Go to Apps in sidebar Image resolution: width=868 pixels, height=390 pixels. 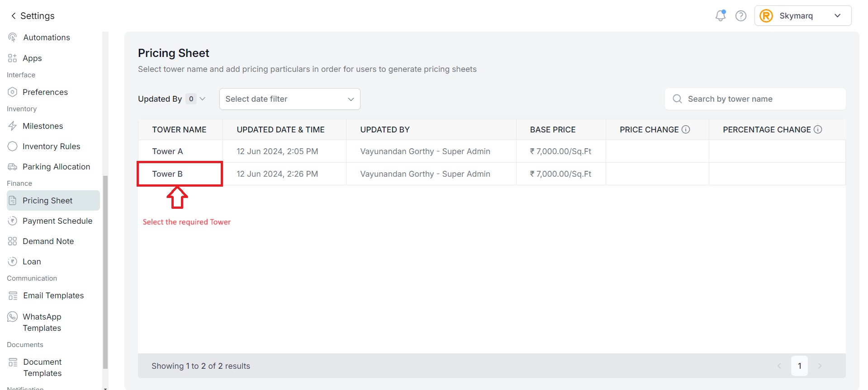click(32, 58)
